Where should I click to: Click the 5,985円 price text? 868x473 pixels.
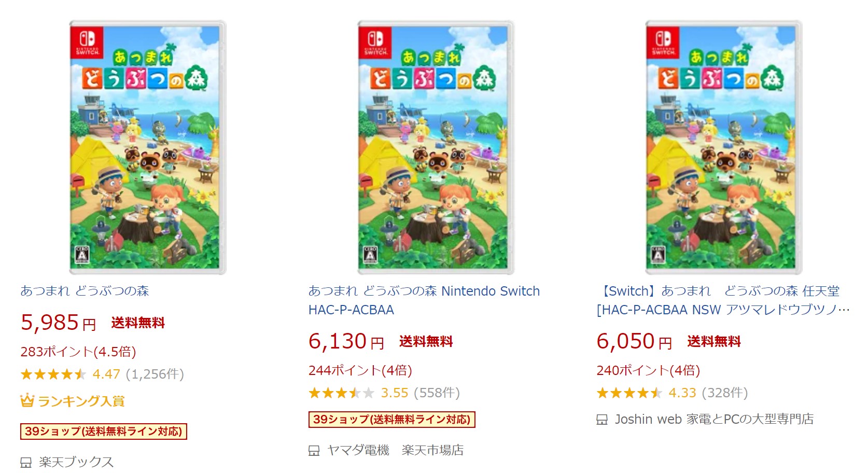(x=57, y=323)
